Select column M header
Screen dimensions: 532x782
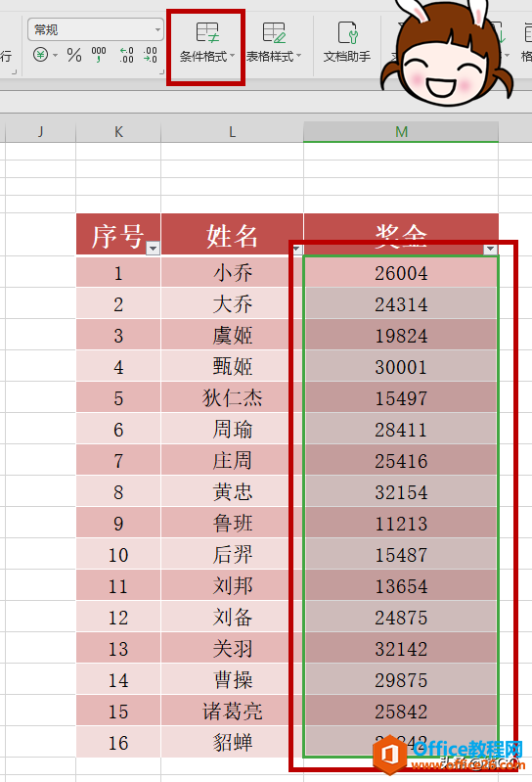401,132
